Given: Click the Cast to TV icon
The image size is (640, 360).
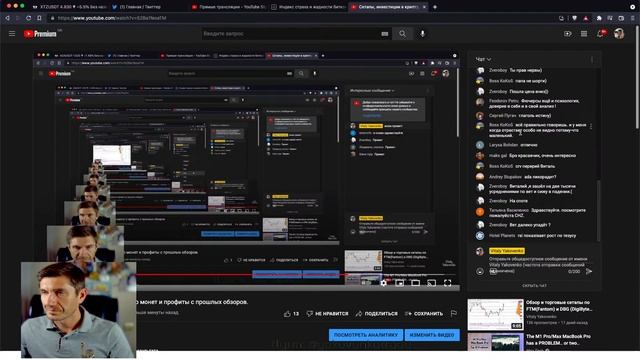Looking at the screenshot, I should click(x=431, y=283).
